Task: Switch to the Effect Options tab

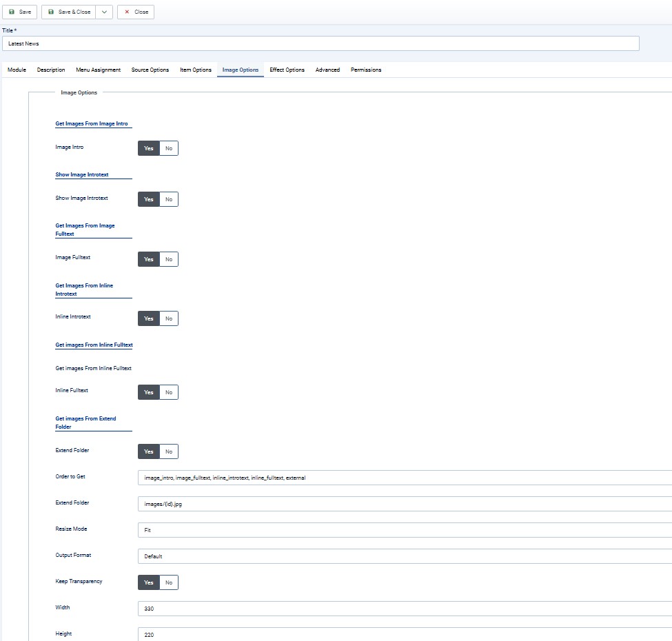Action: [x=287, y=70]
